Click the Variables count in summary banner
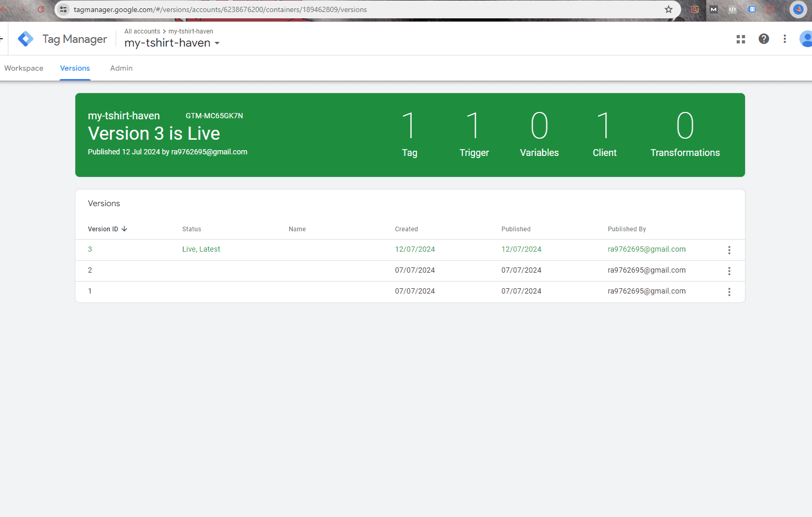 539,134
